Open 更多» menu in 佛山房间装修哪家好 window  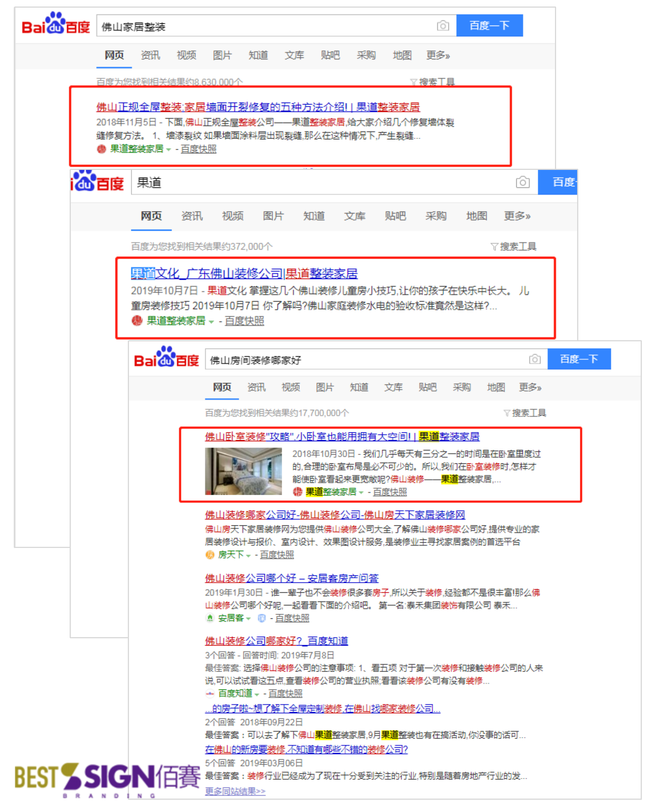click(530, 387)
